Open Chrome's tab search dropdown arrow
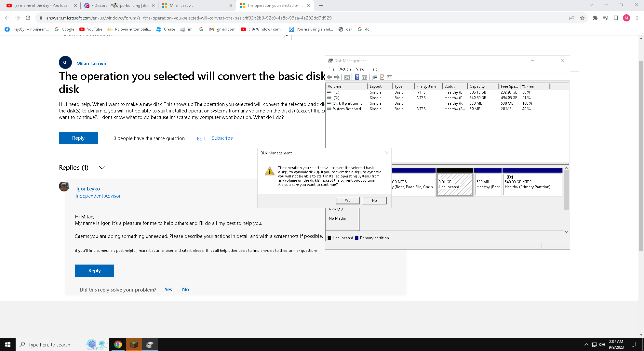Screen dimensions: 644x351 click(x=592, y=5)
